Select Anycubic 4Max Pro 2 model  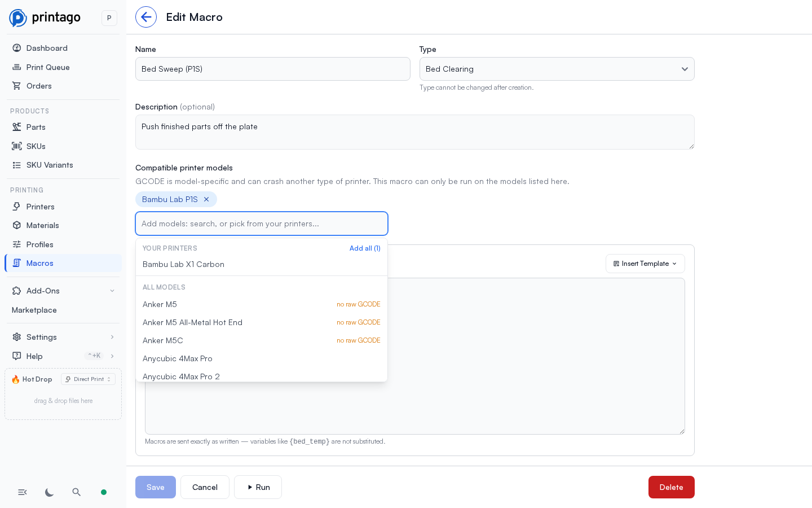(262, 376)
